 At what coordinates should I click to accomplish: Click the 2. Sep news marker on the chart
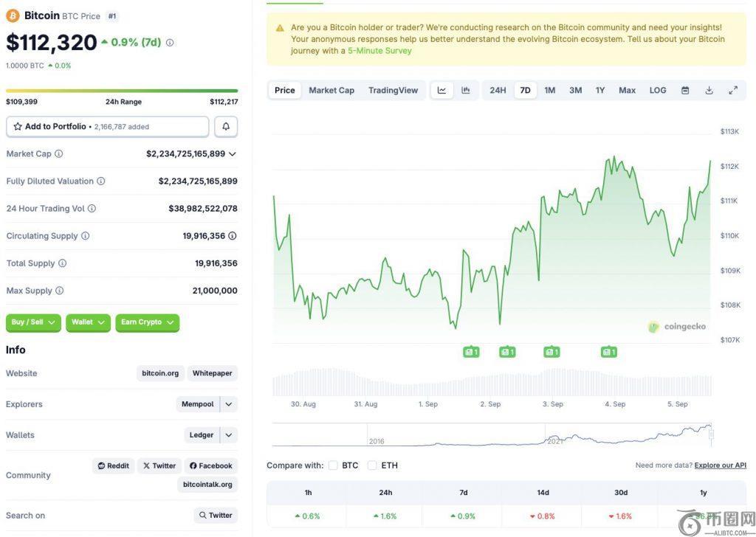tap(507, 352)
